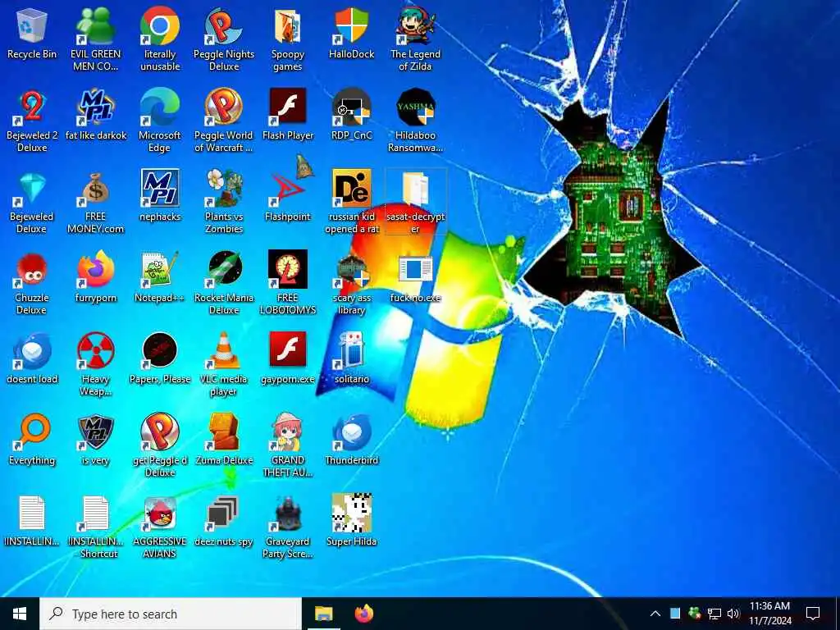Click The Legend of Zilda icon
This screenshot has height=630, width=840.
(415, 39)
